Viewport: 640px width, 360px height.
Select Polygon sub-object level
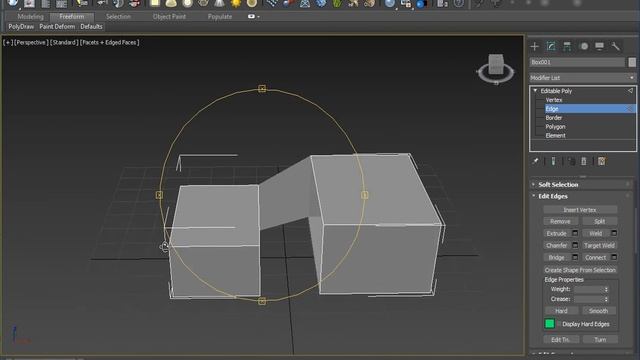556,127
